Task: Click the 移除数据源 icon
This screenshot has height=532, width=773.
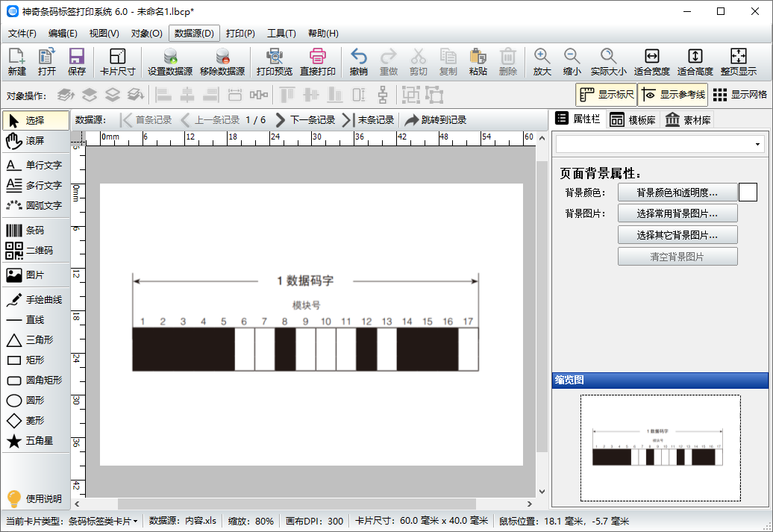Action: tap(222, 62)
